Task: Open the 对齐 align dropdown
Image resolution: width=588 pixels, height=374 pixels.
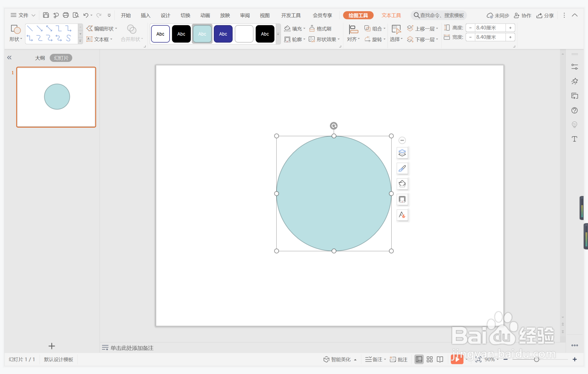Action: coord(353,33)
